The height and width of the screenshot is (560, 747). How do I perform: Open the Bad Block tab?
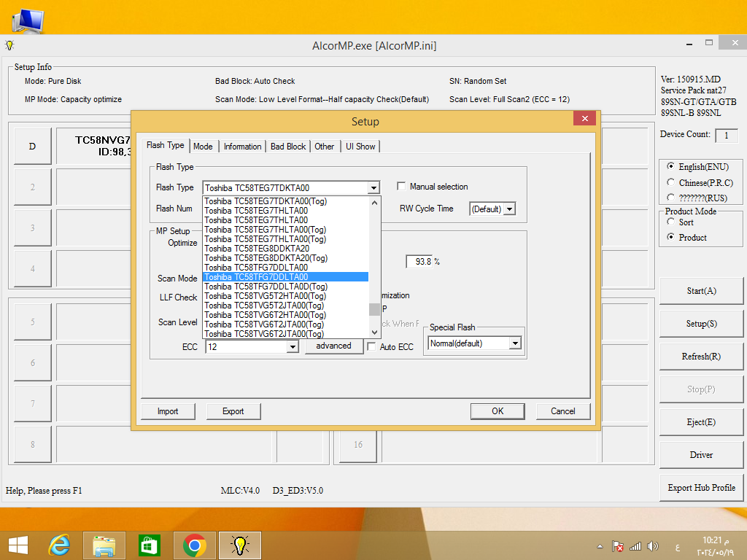[x=287, y=146]
